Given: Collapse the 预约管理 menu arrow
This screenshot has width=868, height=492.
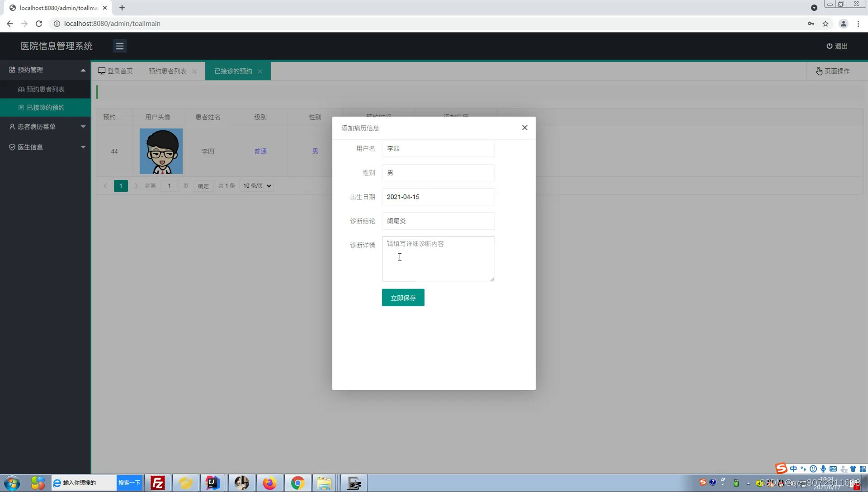Looking at the screenshot, I should point(83,70).
